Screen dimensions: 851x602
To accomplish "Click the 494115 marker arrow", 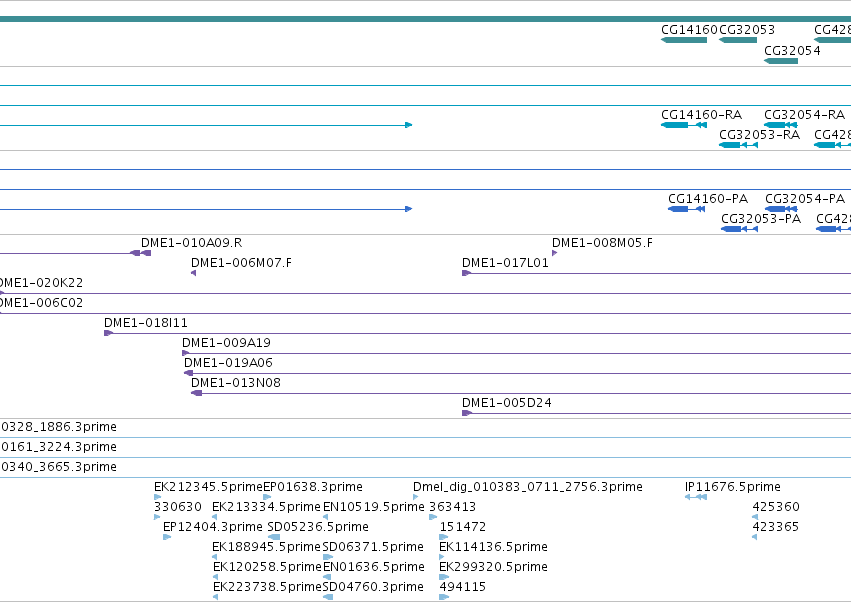I will pos(444,597).
